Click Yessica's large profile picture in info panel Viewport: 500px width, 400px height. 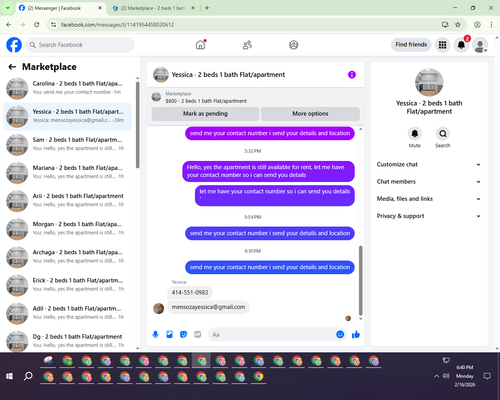click(x=429, y=82)
